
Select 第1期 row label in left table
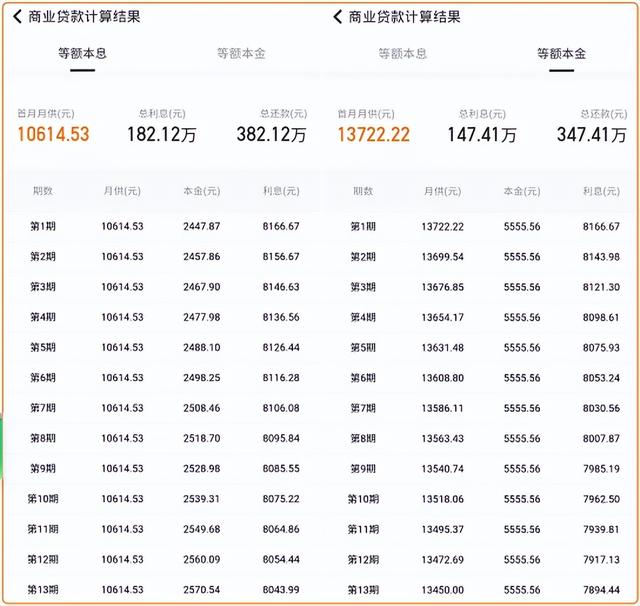(43, 227)
